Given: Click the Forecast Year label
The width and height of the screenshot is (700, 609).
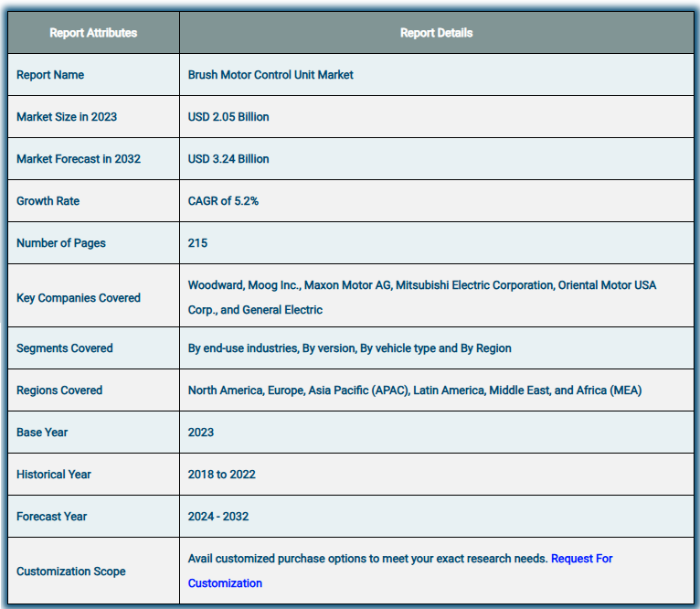Looking at the screenshot, I should 52,516.
